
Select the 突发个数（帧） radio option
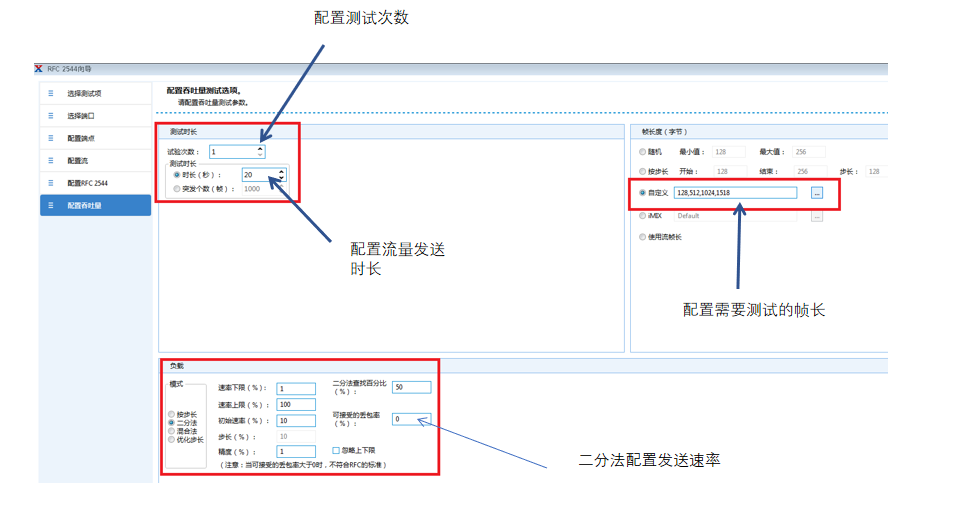click(x=177, y=189)
